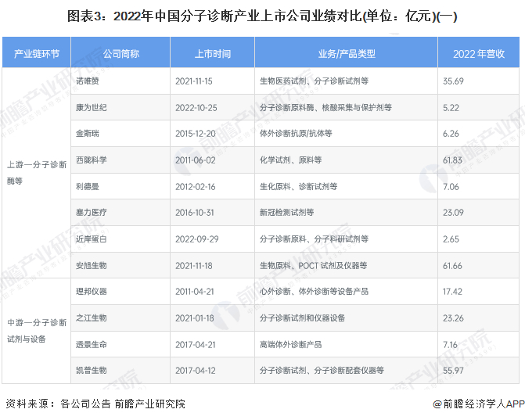
Task: Click the 上市时间 column header
Action: 213,53
